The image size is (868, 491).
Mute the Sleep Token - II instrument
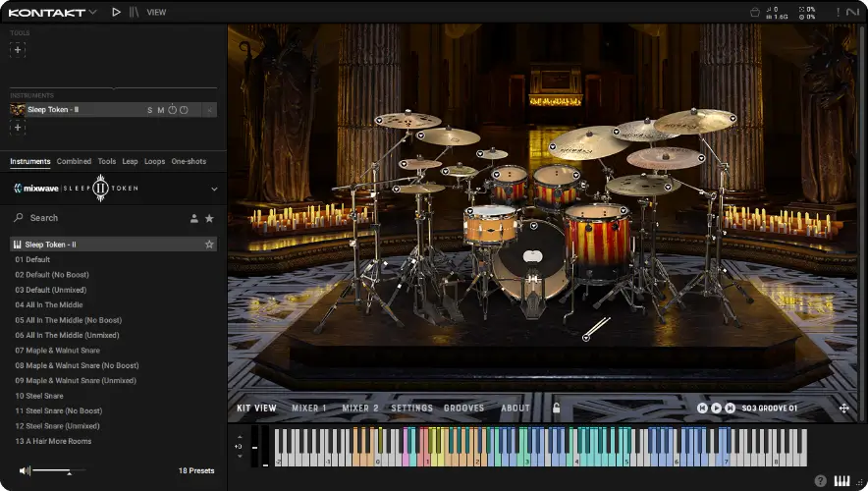click(160, 110)
